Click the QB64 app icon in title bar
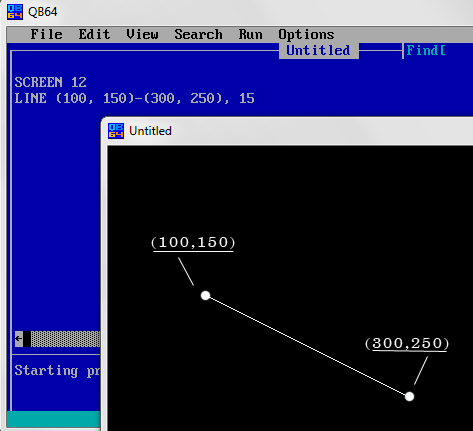The height and width of the screenshot is (431, 473). click(15, 12)
